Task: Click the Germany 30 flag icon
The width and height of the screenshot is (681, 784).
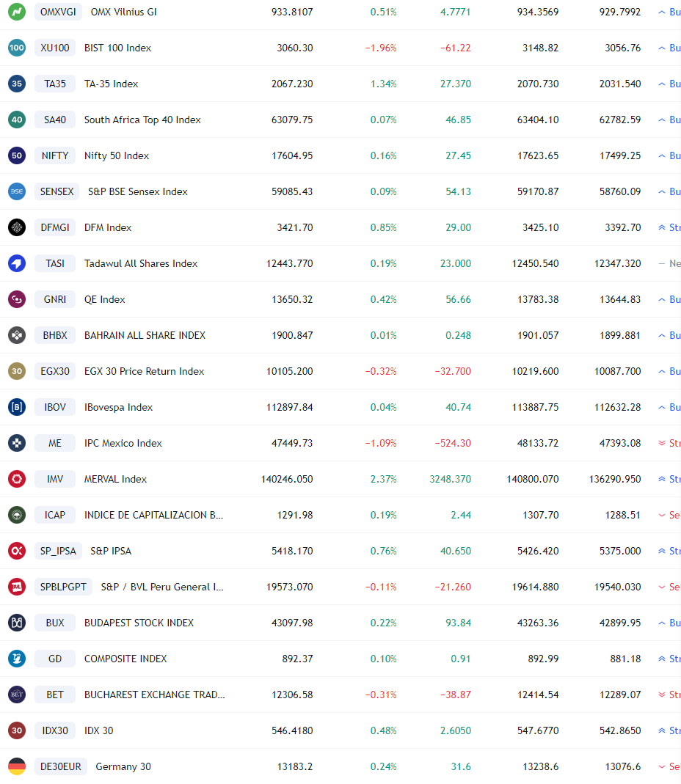Action: click(17, 766)
